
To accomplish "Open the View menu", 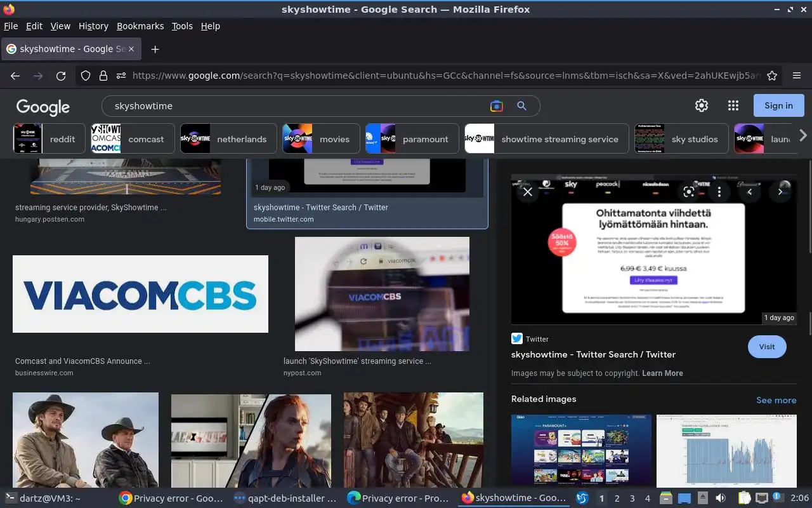I will click(60, 26).
